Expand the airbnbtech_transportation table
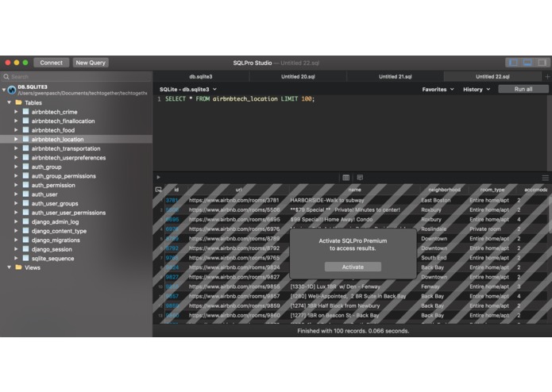Screen dimensions: 552x392 pyautogui.click(x=16, y=148)
